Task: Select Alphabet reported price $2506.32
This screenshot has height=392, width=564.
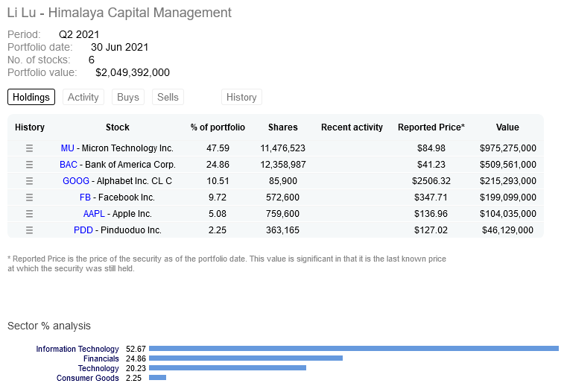Action: (431, 181)
